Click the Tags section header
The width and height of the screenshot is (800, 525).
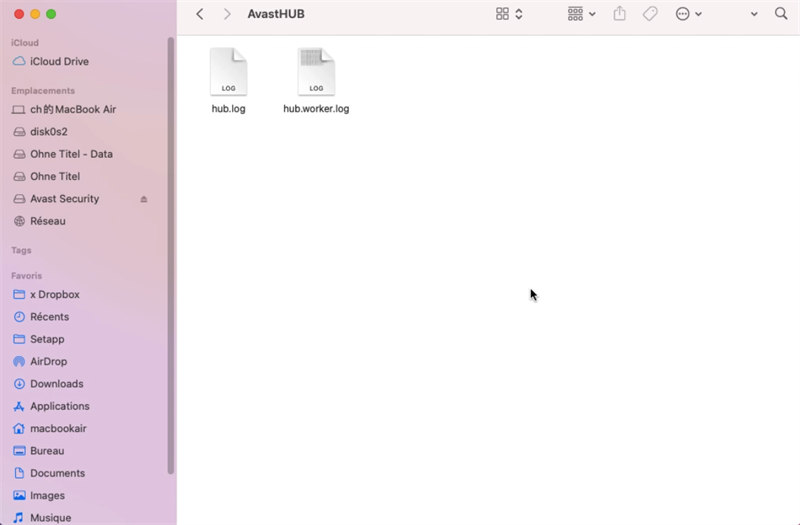pyautogui.click(x=21, y=251)
